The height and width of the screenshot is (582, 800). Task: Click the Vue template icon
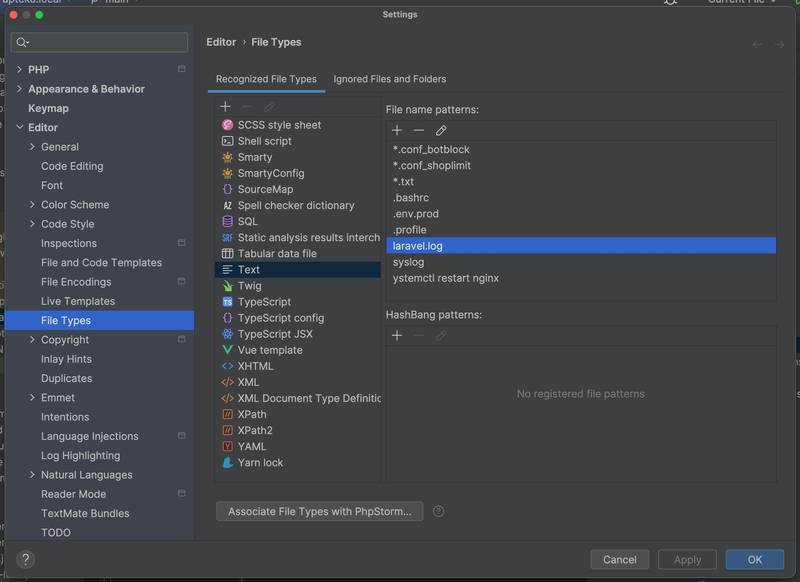pyautogui.click(x=228, y=350)
